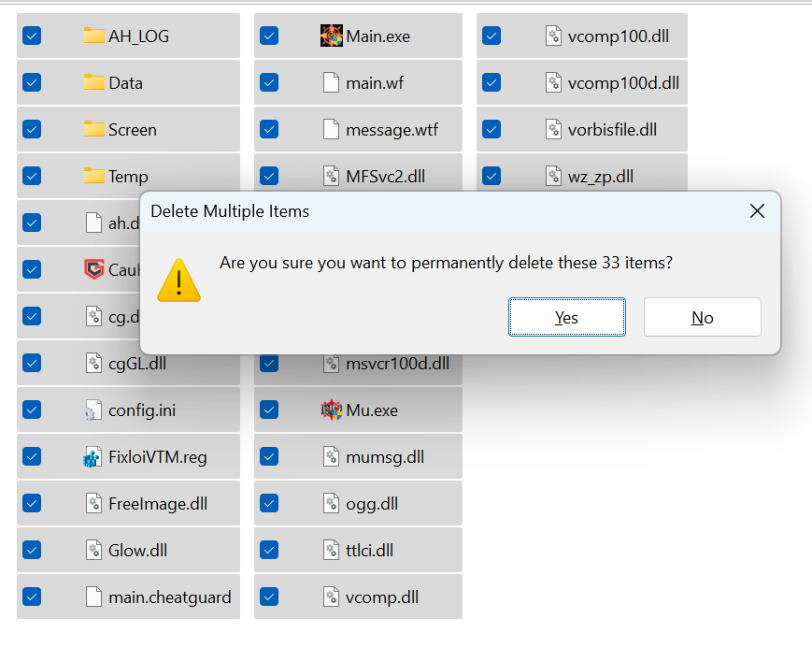Cancel deletion with the No button
This screenshot has height=647, width=812.
[x=702, y=318]
